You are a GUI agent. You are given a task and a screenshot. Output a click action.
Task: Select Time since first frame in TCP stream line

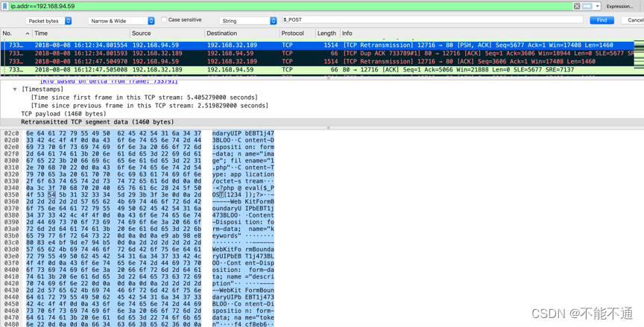tap(144, 98)
